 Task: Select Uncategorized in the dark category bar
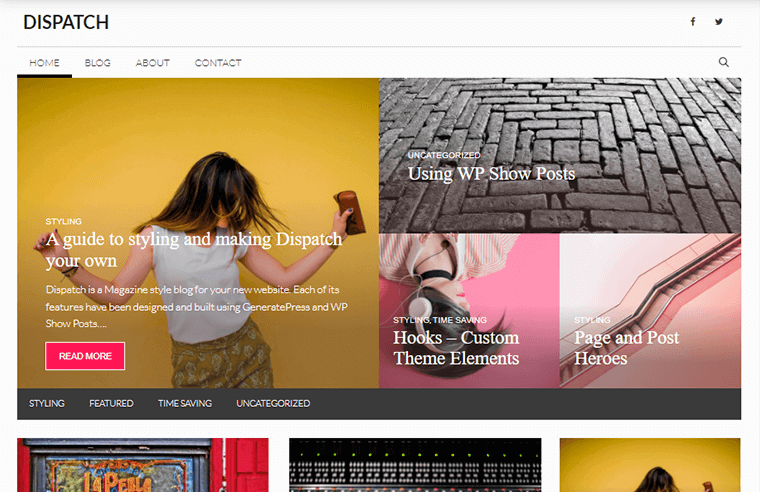[273, 403]
